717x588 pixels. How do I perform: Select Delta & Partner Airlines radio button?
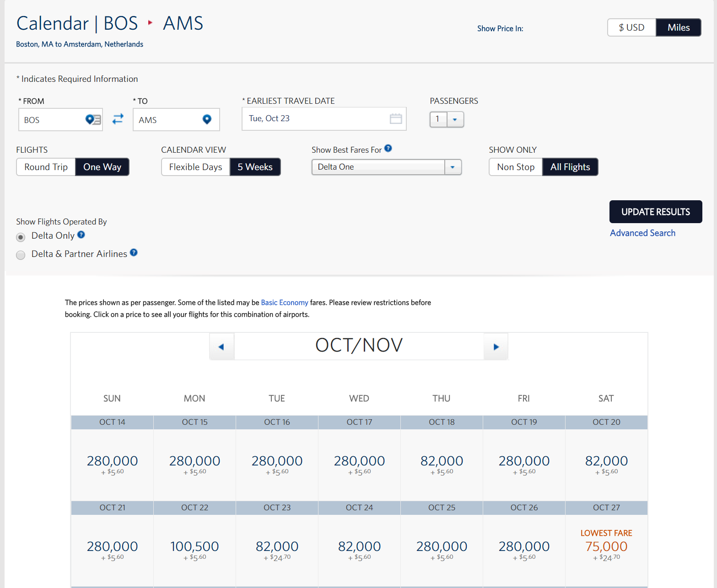[21, 255]
